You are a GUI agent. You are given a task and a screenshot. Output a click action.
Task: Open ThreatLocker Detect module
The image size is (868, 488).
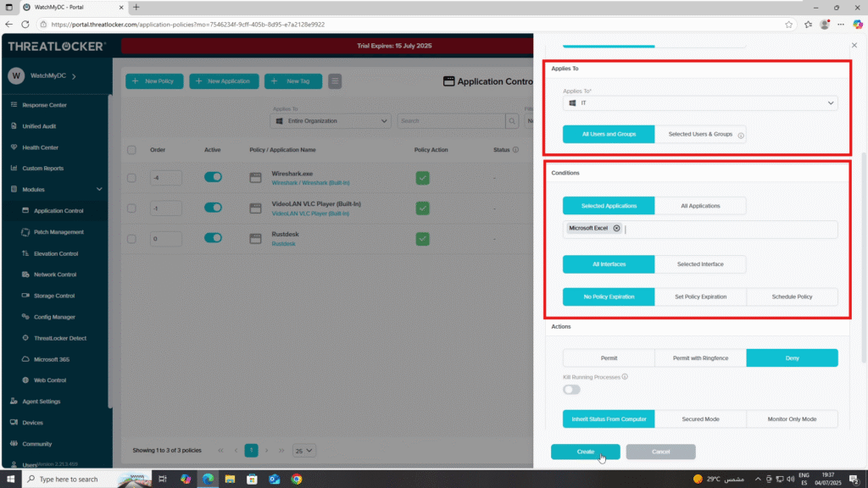[60, 338]
